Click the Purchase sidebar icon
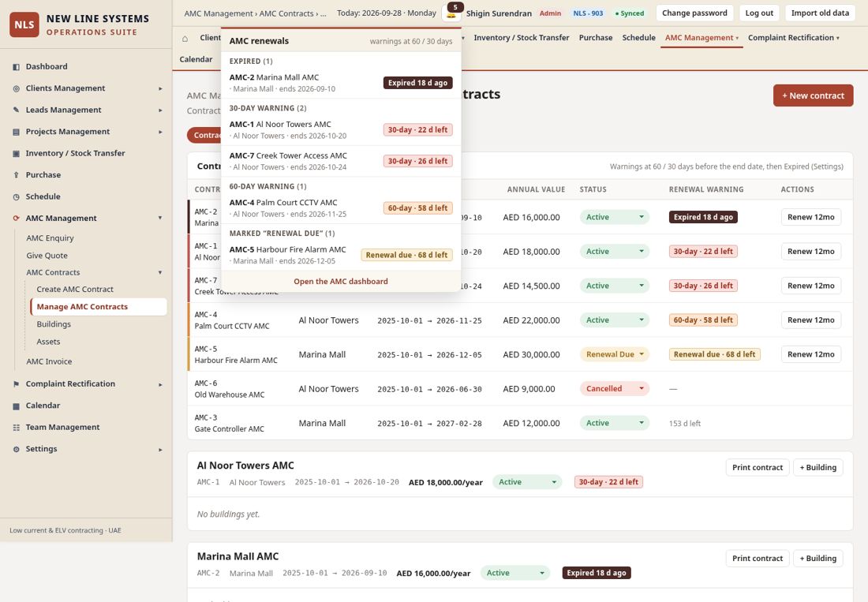This screenshot has height=602, width=868. click(16, 175)
